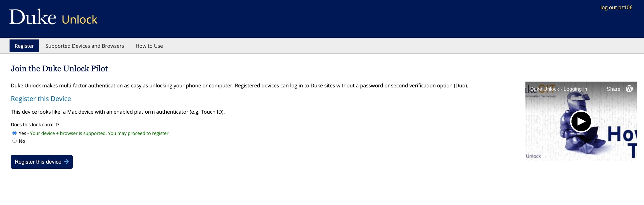Switch to the Register tab
Screen dimensions: 644x205
(x=24, y=46)
